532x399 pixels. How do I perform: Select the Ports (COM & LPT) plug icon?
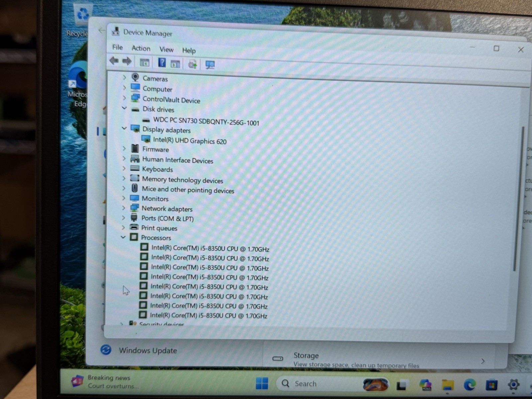[134, 217]
